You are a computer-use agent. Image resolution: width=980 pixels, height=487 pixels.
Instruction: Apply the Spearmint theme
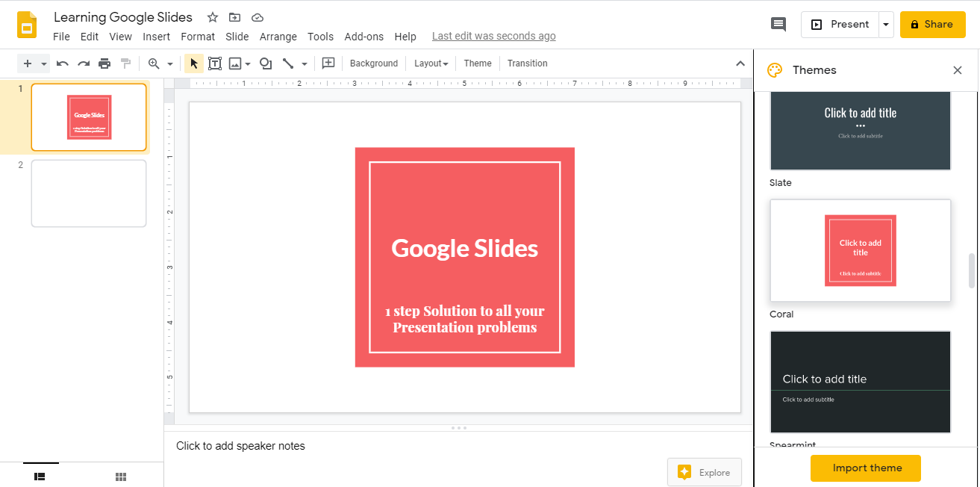861,382
